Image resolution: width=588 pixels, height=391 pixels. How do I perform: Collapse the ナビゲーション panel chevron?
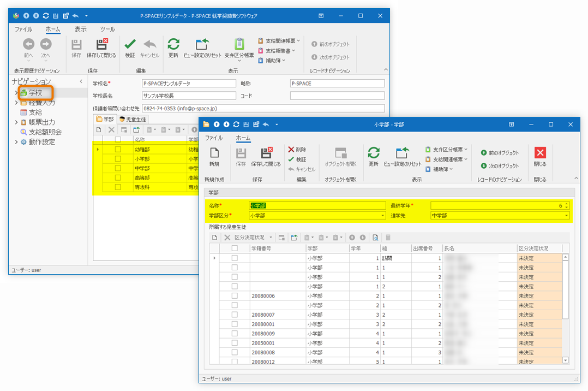(x=81, y=81)
